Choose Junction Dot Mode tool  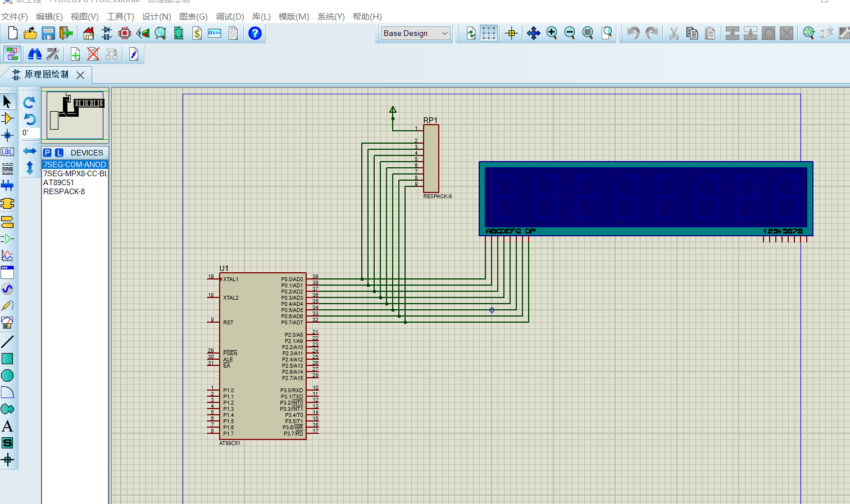click(7, 135)
